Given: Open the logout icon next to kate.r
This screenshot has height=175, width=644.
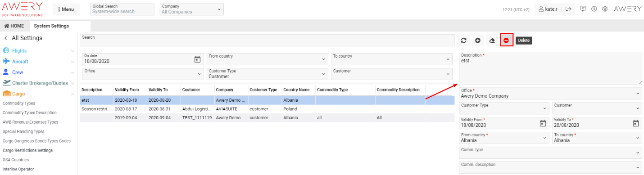Looking at the screenshot, I should pos(569,9).
